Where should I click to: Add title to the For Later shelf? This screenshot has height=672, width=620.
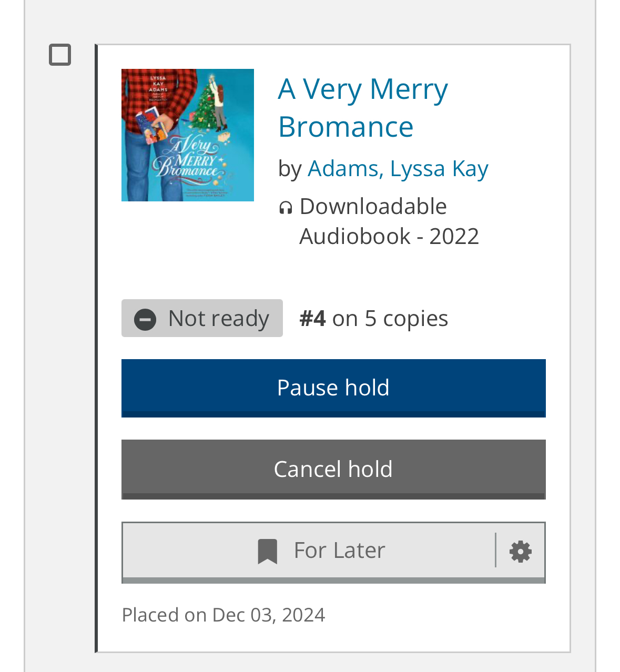point(339,551)
